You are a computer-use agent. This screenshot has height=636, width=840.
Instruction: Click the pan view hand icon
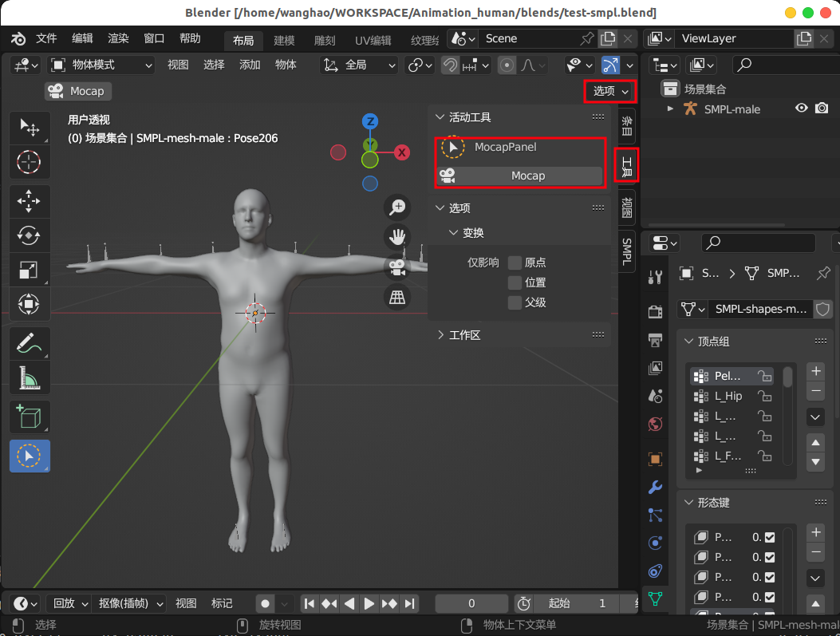397,237
